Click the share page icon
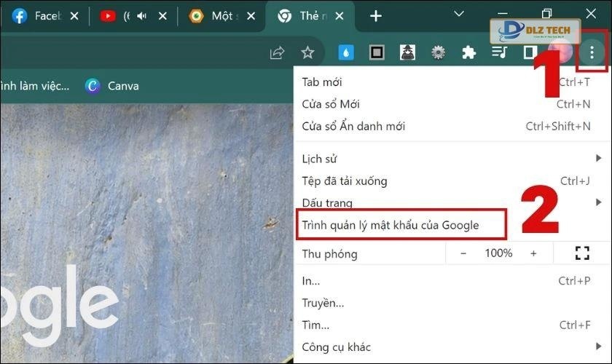The width and height of the screenshot is (612, 364). tap(277, 52)
